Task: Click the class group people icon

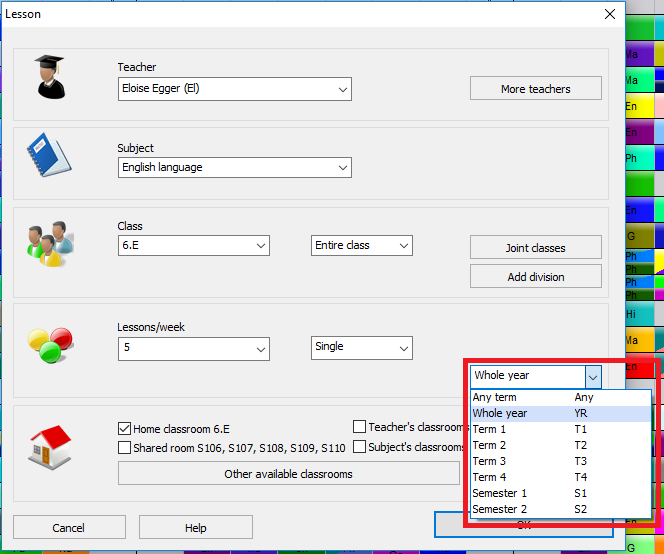Action: click(50, 243)
